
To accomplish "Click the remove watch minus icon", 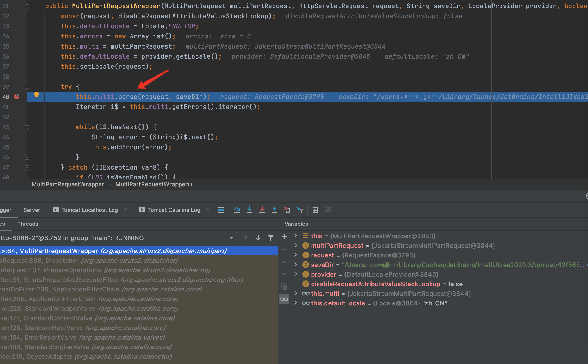I will tap(284, 249).
